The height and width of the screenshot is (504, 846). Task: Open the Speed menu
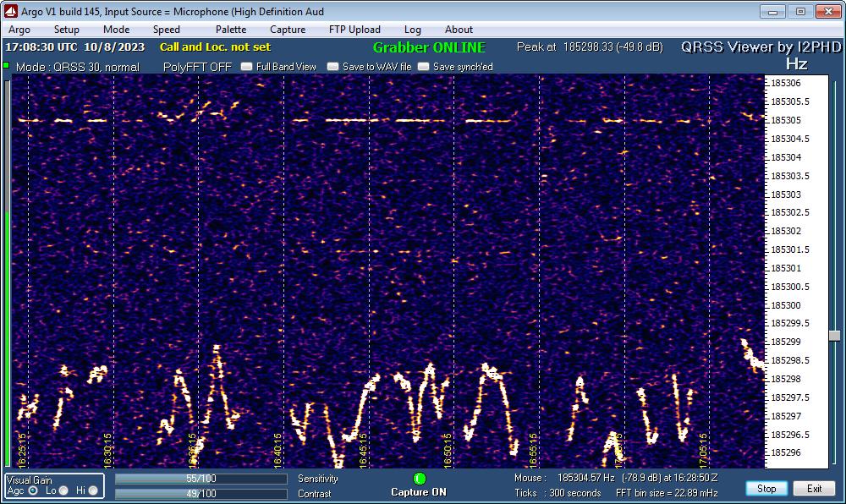166,30
